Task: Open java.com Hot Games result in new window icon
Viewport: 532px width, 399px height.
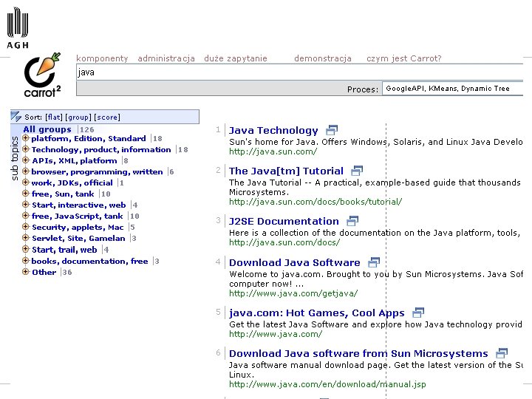Action: (418, 313)
